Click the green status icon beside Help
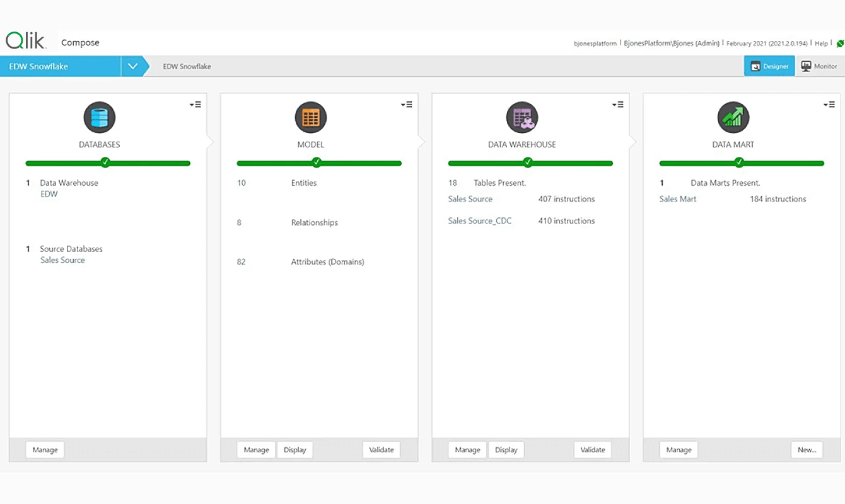Viewport: 845px width, 504px height. pos(840,43)
